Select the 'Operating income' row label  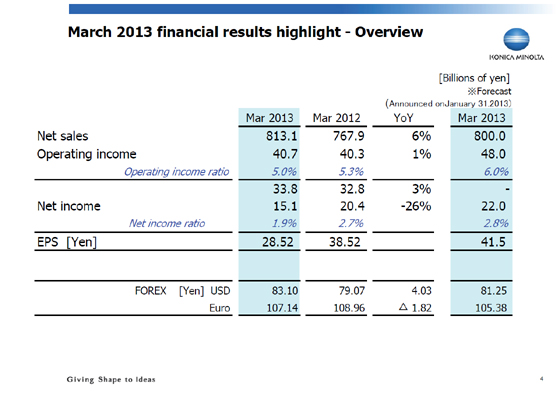[x=86, y=154]
